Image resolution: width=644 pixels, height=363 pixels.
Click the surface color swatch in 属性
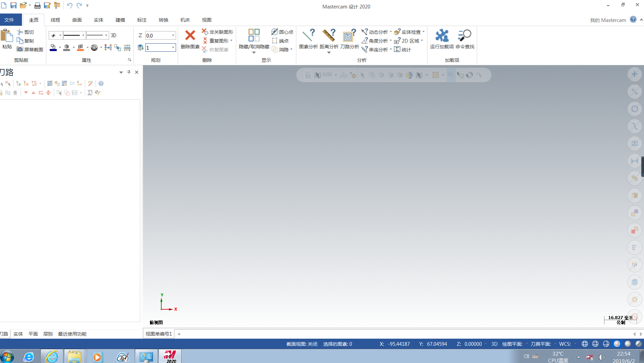point(80,48)
